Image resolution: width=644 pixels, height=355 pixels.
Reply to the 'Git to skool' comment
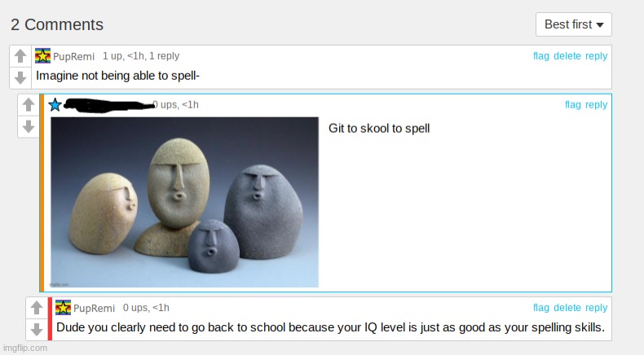pos(597,105)
